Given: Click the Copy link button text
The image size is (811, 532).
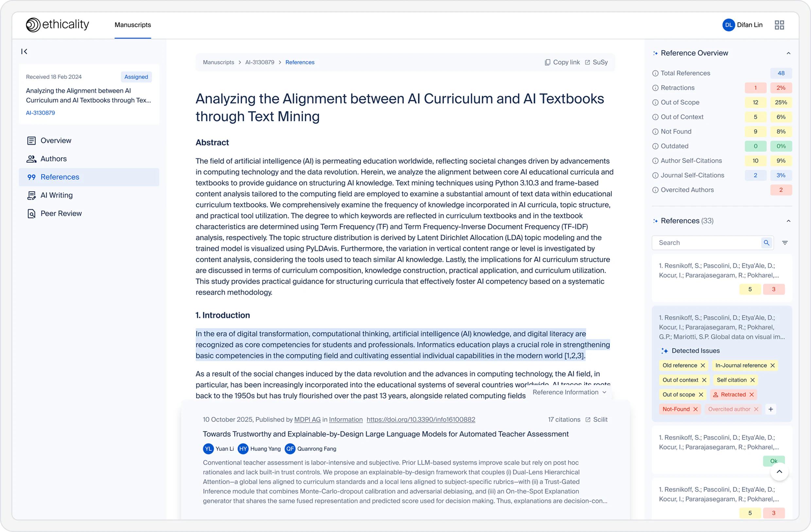Looking at the screenshot, I should pos(566,62).
